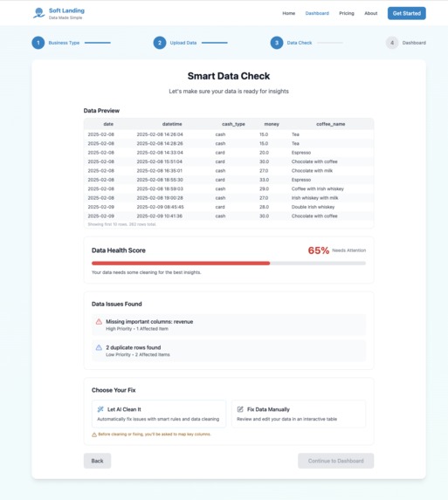The image size is (448, 500).
Task: Click the cash_type column header
Action: [233, 124]
